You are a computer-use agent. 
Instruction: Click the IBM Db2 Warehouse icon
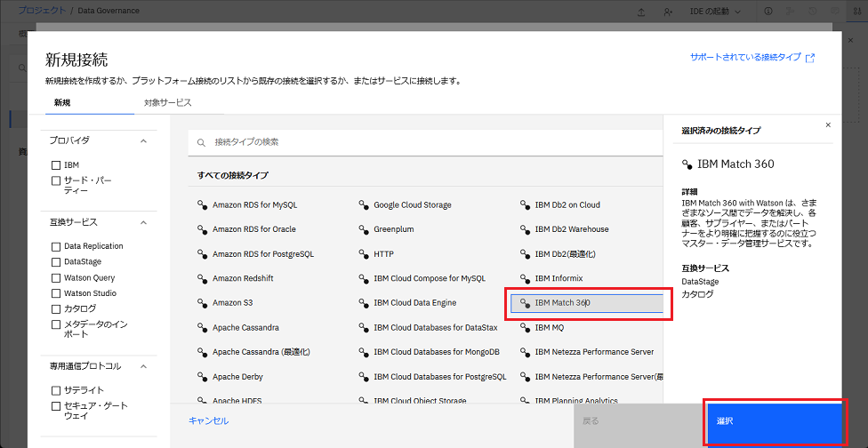tap(525, 229)
